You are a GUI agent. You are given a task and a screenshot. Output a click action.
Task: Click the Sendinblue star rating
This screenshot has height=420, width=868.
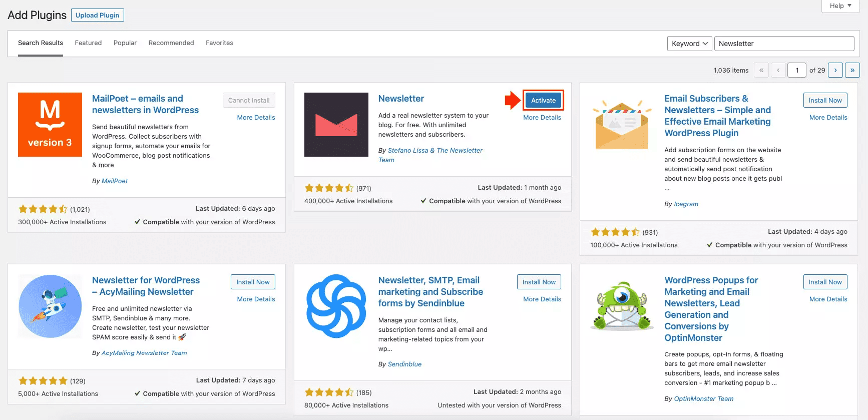329,392
